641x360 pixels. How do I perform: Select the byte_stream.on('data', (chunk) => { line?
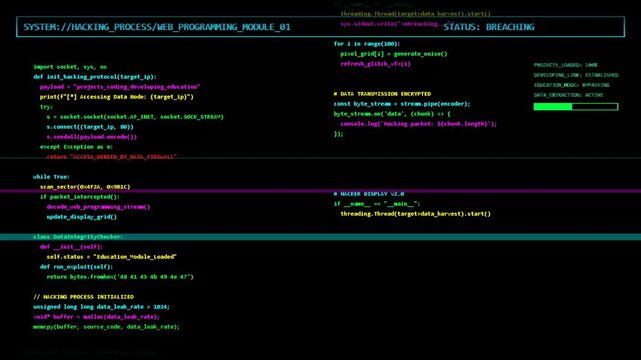[x=392, y=114]
